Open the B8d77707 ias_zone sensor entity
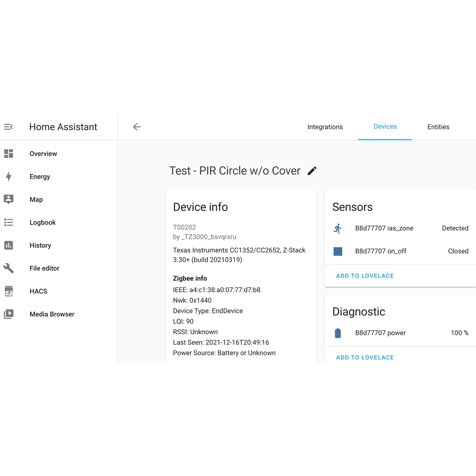Image resolution: width=476 pixels, height=476 pixels. click(384, 228)
